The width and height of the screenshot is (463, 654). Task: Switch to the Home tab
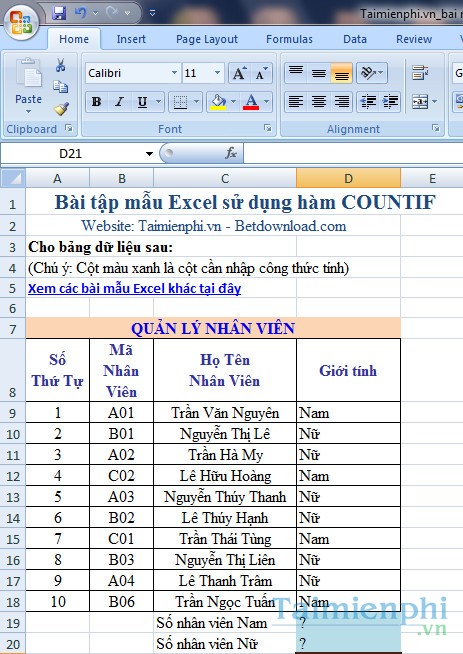click(74, 39)
